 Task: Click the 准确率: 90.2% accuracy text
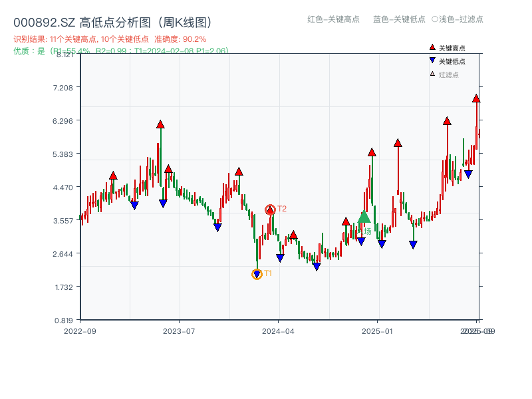point(181,39)
